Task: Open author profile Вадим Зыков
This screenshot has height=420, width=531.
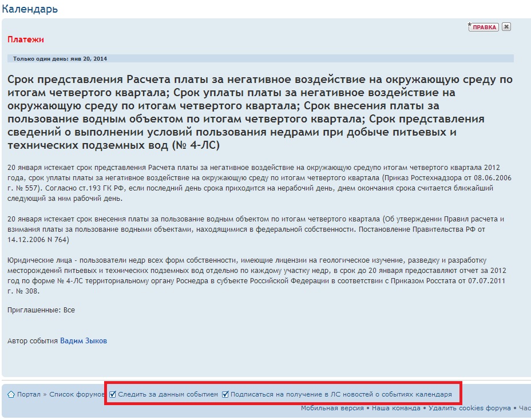Action: (x=84, y=341)
